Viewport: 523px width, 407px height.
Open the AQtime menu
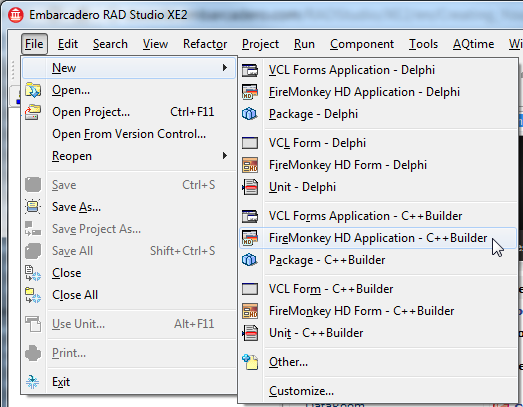(474, 44)
